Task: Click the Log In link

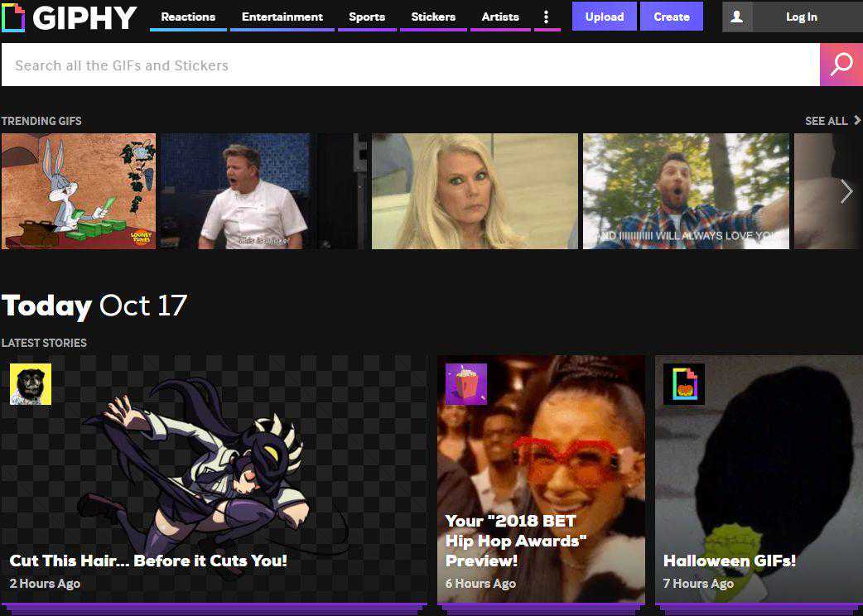Action: tap(801, 17)
